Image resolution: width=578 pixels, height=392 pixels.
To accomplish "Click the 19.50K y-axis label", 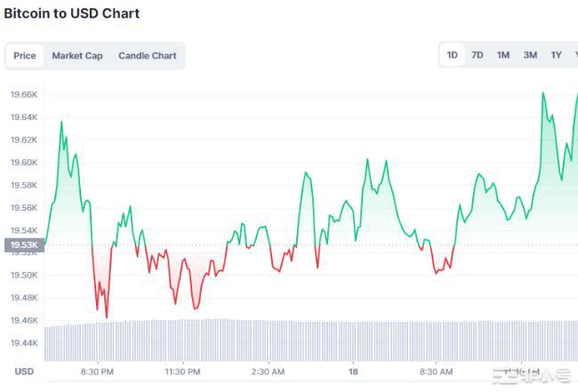I will [x=24, y=276].
